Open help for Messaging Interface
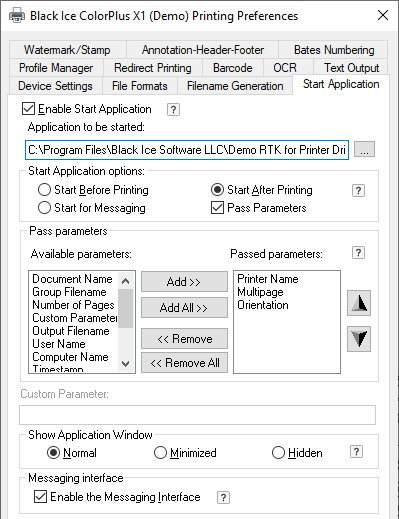Viewport: 399px width, 519px height. (223, 497)
